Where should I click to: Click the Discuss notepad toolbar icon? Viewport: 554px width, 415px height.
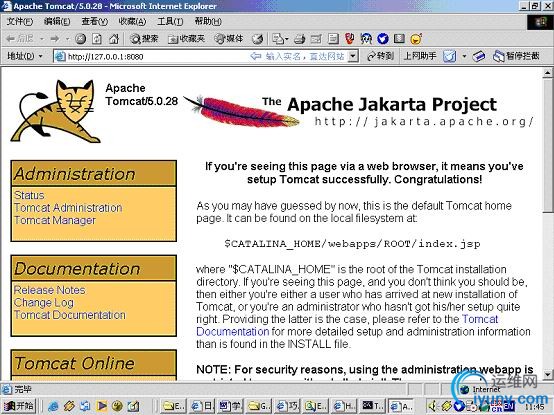tap(333, 39)
